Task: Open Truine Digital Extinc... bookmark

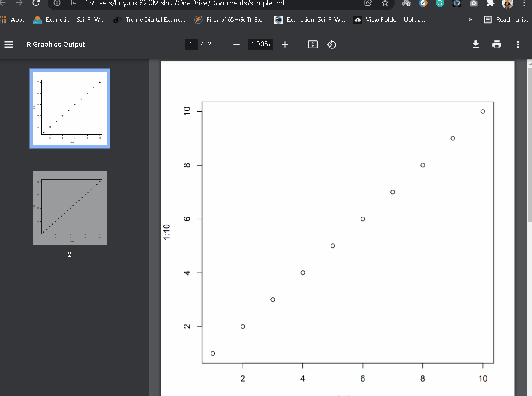Action: (150, 20)
